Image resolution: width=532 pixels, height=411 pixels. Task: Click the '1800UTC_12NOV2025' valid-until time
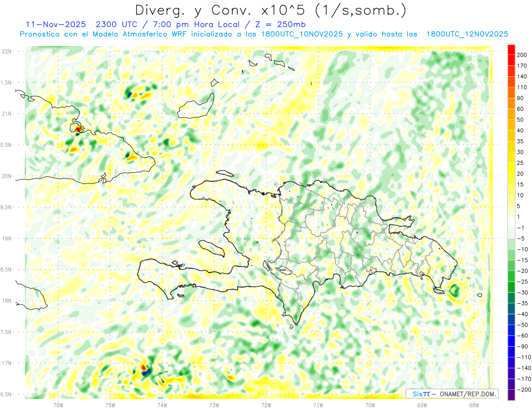467,34
